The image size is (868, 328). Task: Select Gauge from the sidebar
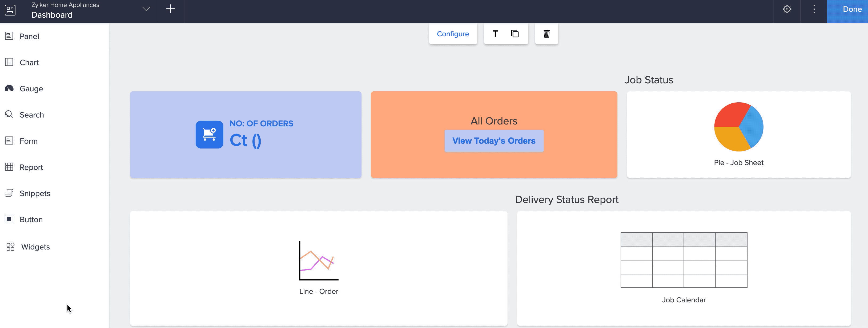(x=31, y=89)
